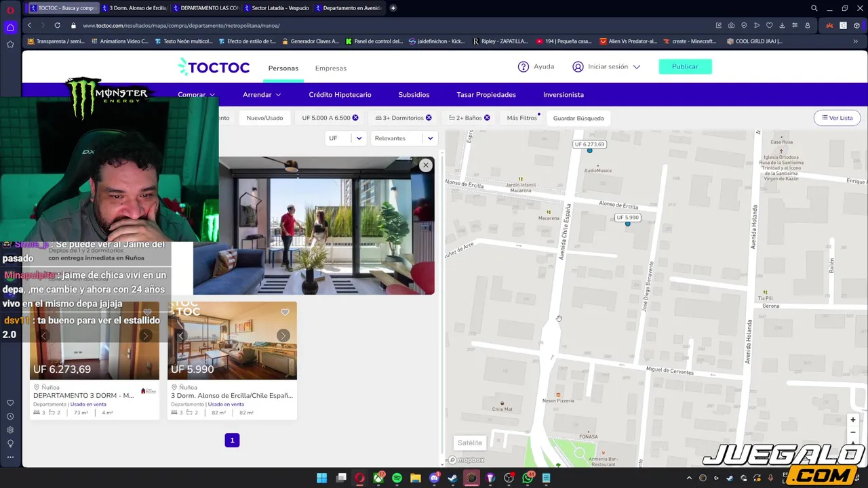Open Más Filtros options
The width and height of the screenshot is (868, 488).
pos(522,118)
